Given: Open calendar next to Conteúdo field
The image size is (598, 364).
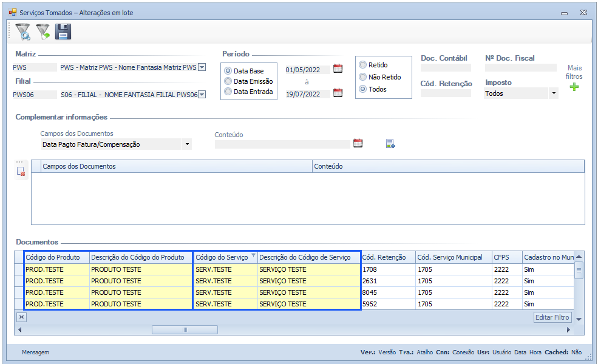Looking at the screenshot, I should 358,143.
